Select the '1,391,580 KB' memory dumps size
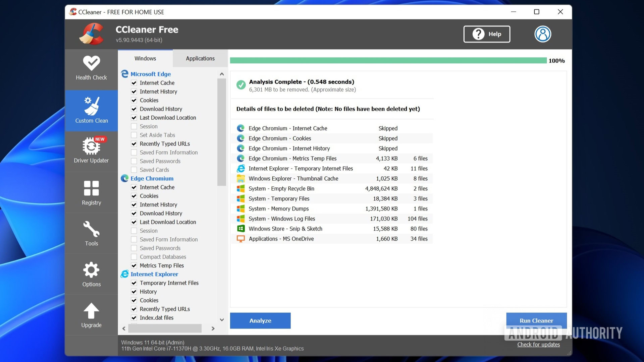 pyautogui.click(x=381, y=209)
